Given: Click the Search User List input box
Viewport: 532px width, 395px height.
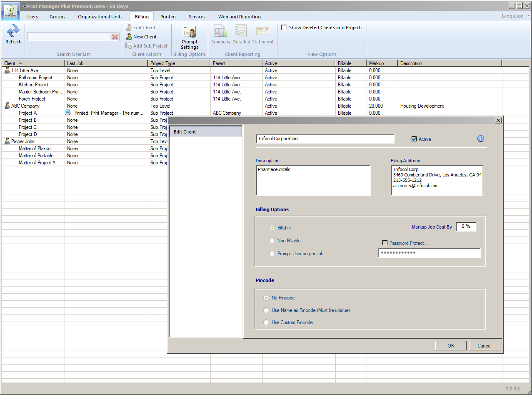Looking at the screenshot, I should 69,37.
